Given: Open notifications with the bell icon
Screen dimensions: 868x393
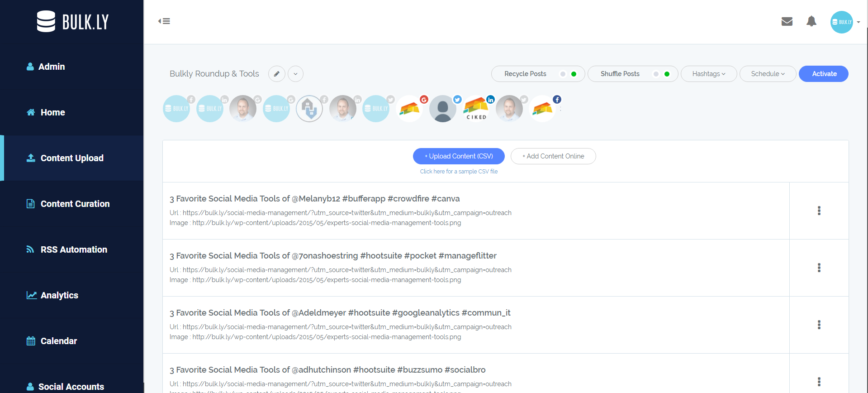Looking at the screenshot, I should (811, 21).
